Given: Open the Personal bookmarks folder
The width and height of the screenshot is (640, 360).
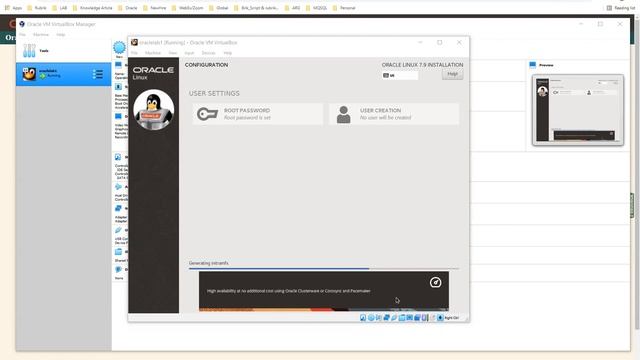Looking at the screenshot, I should pos(344,8).
